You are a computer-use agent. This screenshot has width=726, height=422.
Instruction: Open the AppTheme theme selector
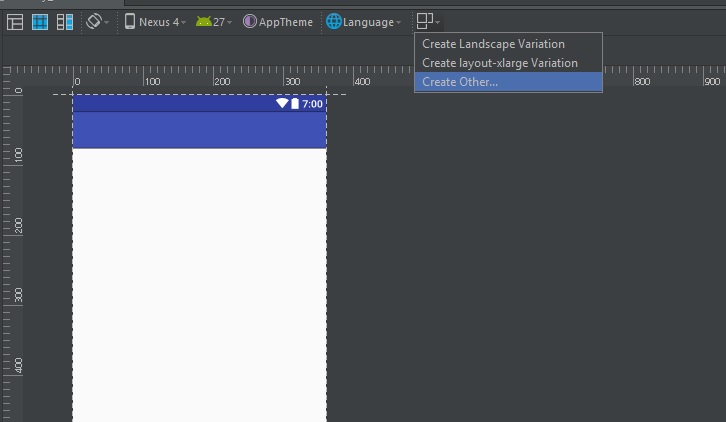click(285, 22)
